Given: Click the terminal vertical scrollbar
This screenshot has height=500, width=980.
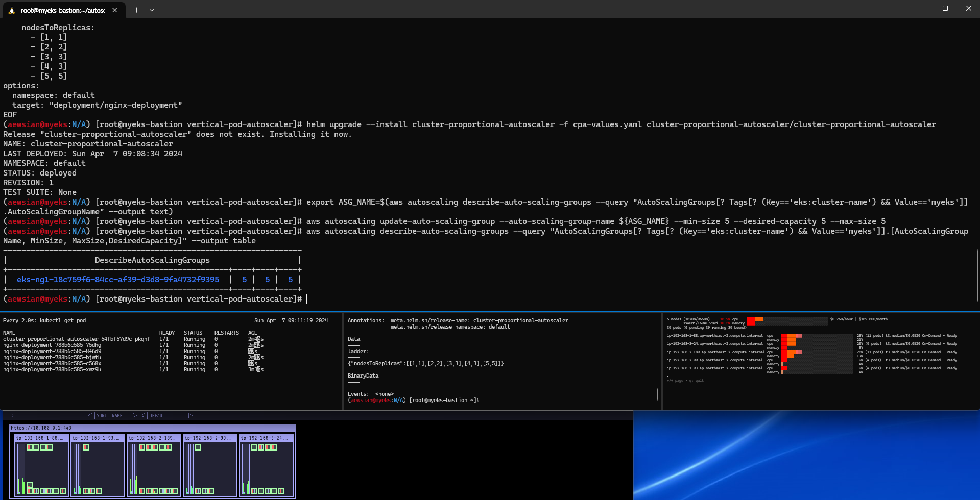Looking at the screenshot, I should click(977, 276).
